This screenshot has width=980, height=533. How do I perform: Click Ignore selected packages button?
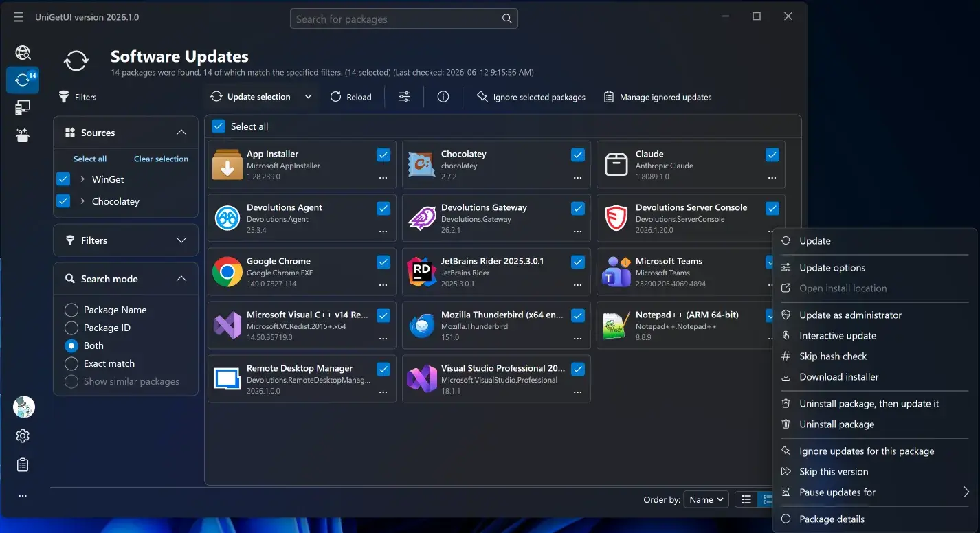pyautogui.click(x=531, y=97)
